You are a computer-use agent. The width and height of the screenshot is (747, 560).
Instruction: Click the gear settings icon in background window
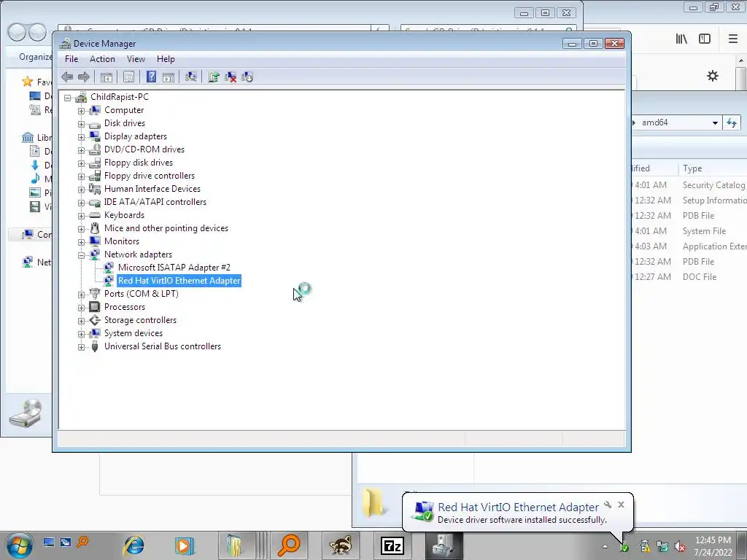(713, 76)
